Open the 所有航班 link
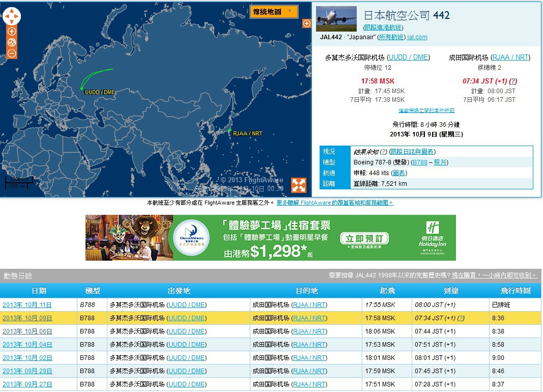This screenshot has height=392, width=543. 391,37
